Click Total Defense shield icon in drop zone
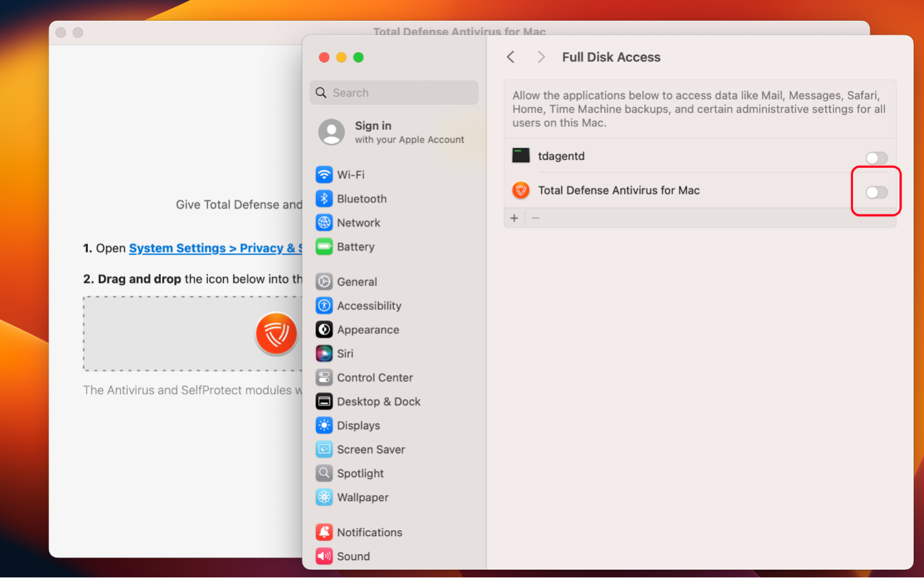 click(277, 333)
